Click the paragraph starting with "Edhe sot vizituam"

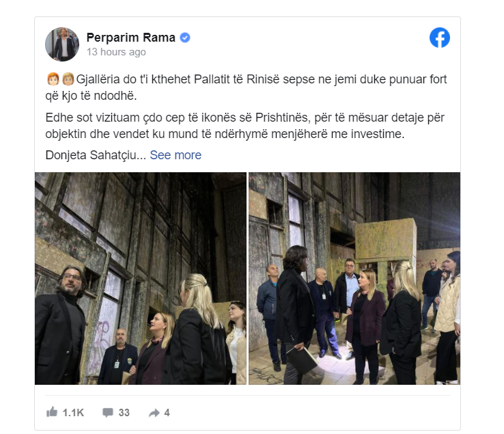click(245, 126)
